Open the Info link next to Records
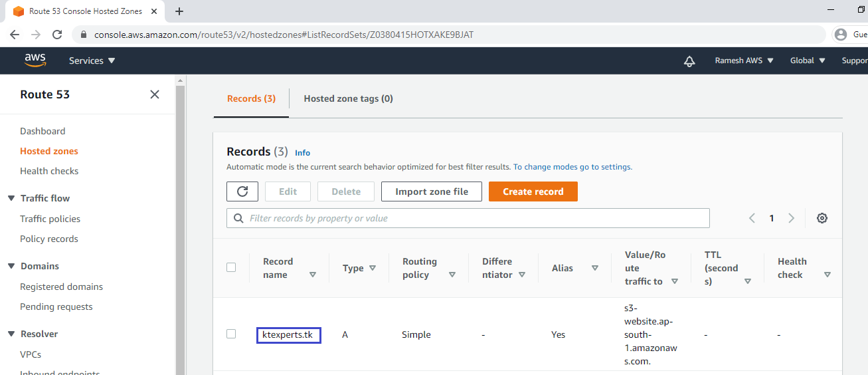The width and height of the screenshot is (868, 375). click(302, 153)
